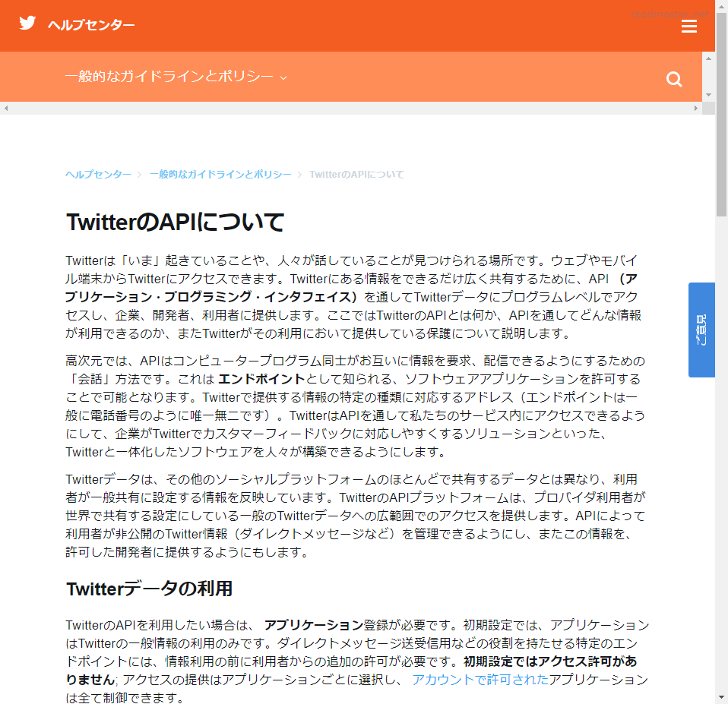This screenshot has width=728, height=704.
Task: Open the アカウントで許可された link
Action: (x=480, y=680)
